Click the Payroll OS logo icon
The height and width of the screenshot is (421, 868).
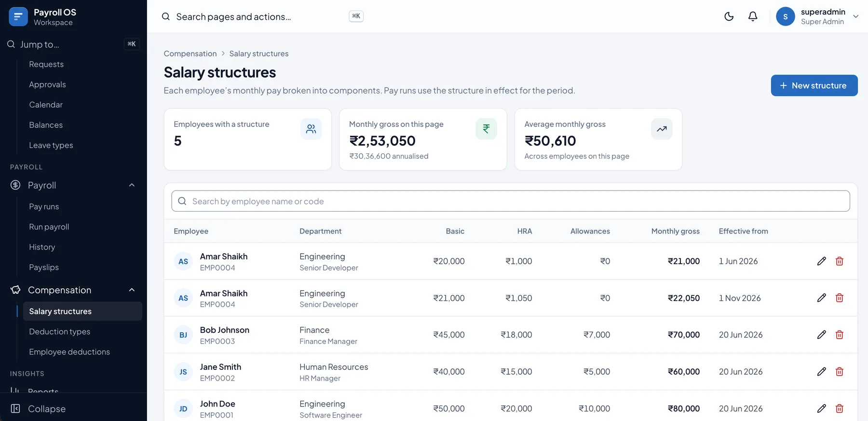[18, 17]
